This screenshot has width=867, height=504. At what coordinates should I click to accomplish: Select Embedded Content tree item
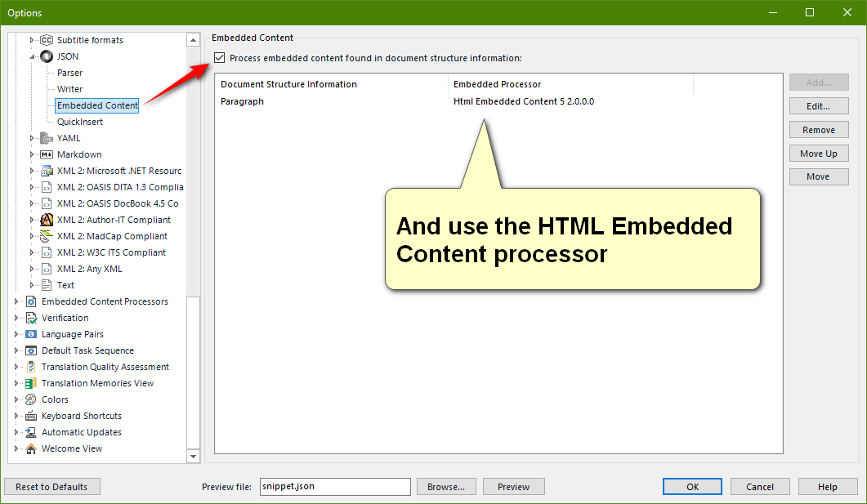tap(96, 105)
